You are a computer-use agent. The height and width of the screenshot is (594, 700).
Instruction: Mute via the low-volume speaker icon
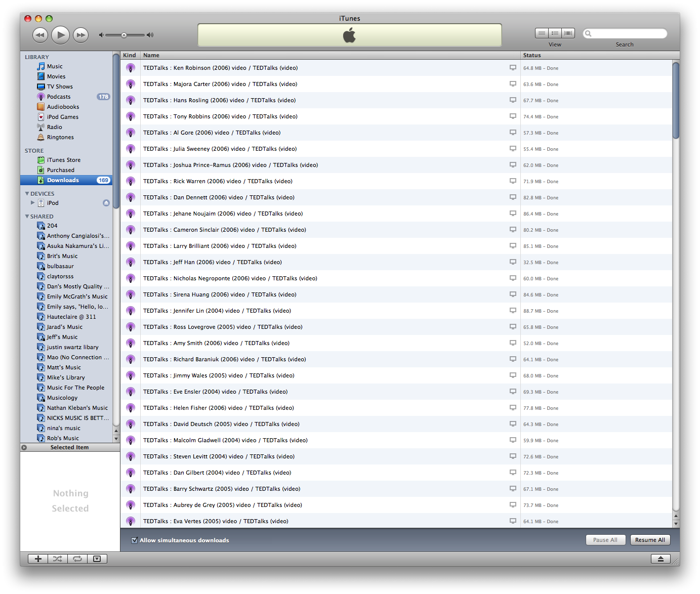[101, 35]
